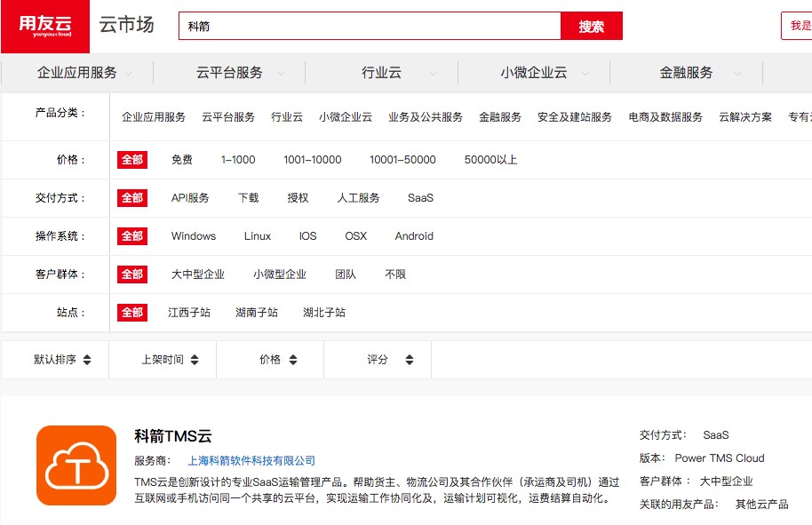Viewport: 812px width, 525px height.
Task: Open the 科箭TMS云 product title
Action: [x=173, y=436]
